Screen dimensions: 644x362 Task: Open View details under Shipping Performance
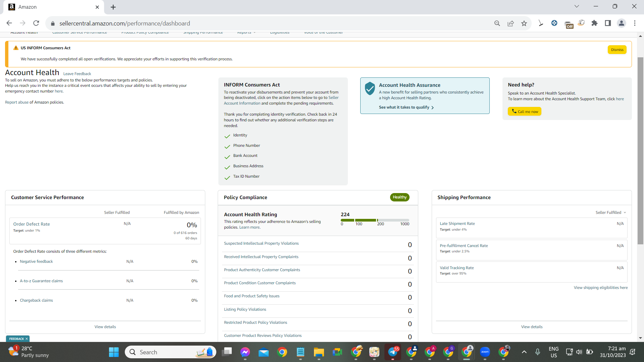[x=532, y=327]
